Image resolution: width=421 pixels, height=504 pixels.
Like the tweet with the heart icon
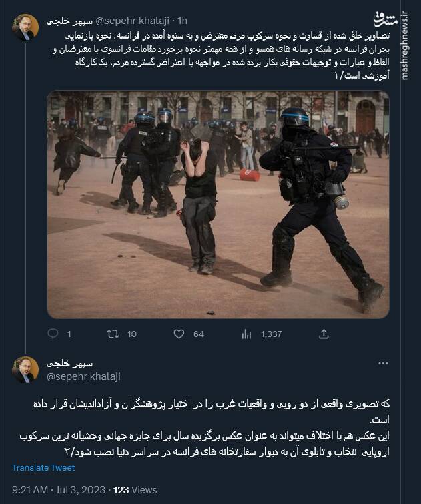coord(179,334)
